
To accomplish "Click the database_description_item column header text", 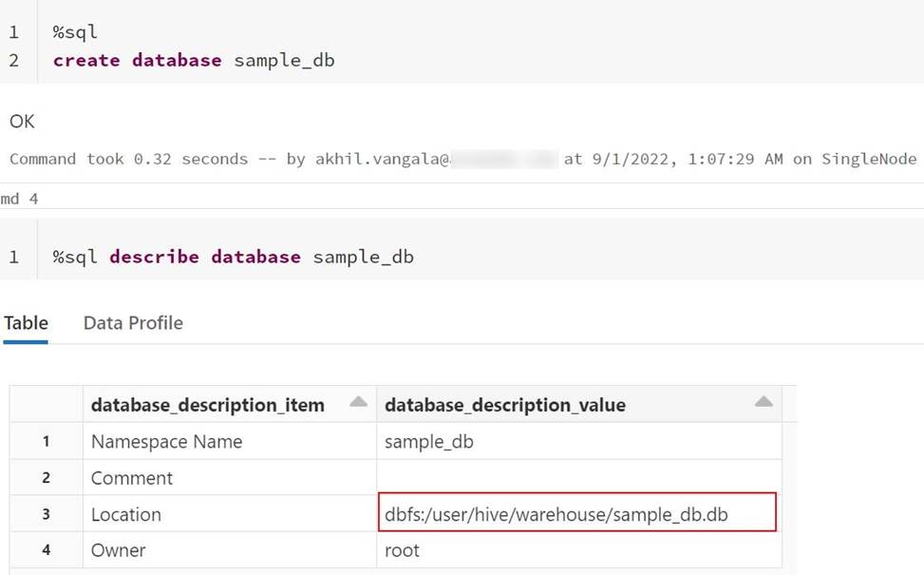I will tap(207, 405).
